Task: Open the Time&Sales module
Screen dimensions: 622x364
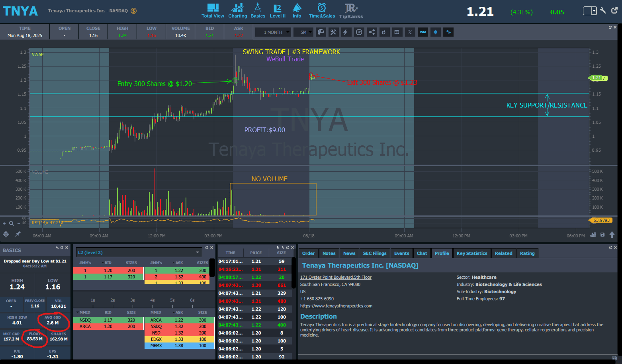Action: coord(322,11)
